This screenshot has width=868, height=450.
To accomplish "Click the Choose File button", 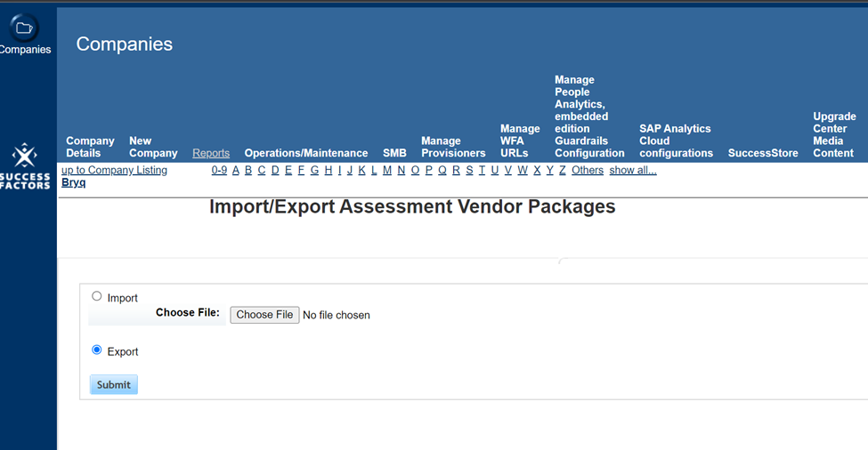I will pyautogui.click(x=264, y=315).
